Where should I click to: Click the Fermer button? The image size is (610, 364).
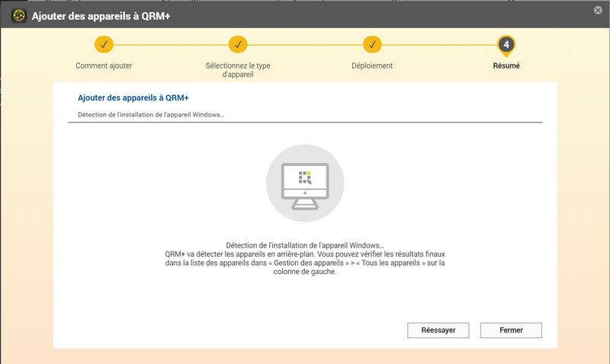pos(511,330)
